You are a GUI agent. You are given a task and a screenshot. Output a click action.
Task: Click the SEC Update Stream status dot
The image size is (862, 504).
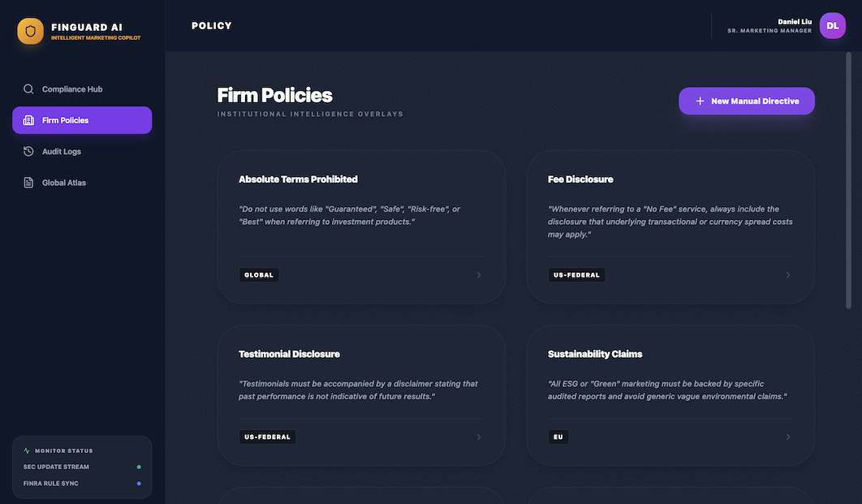(139, 467)
